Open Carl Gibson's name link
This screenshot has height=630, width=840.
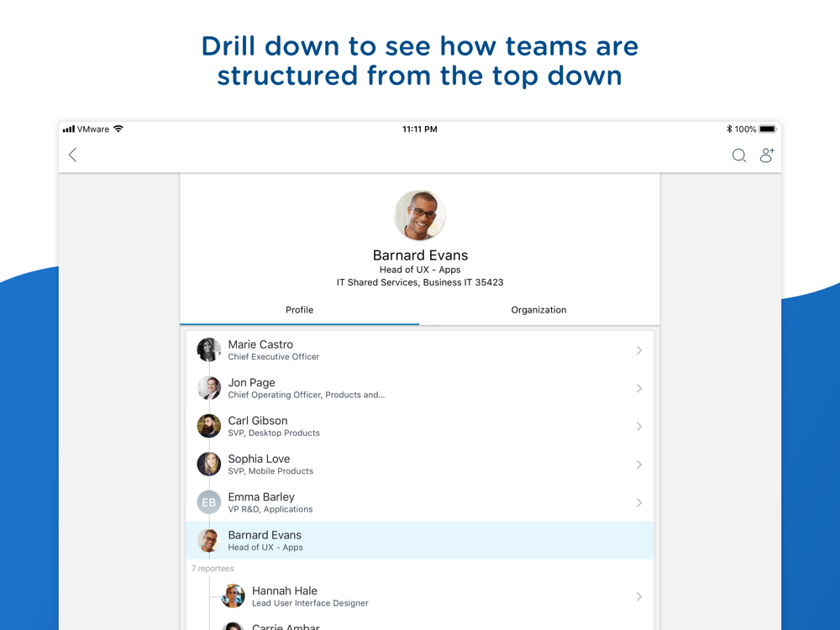point(258,421)
